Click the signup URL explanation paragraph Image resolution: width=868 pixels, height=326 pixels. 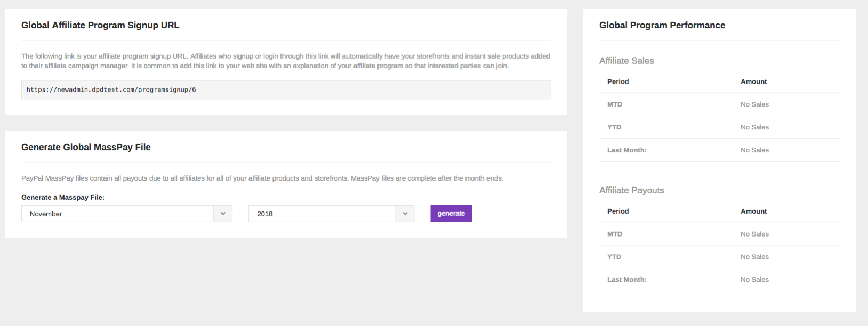(286, 61)
